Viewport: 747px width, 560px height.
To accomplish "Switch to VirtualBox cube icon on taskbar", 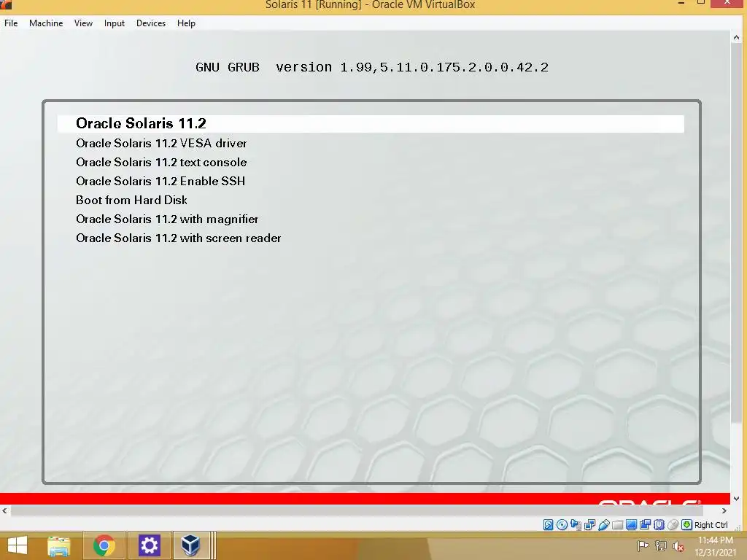I will click(191, 545).
